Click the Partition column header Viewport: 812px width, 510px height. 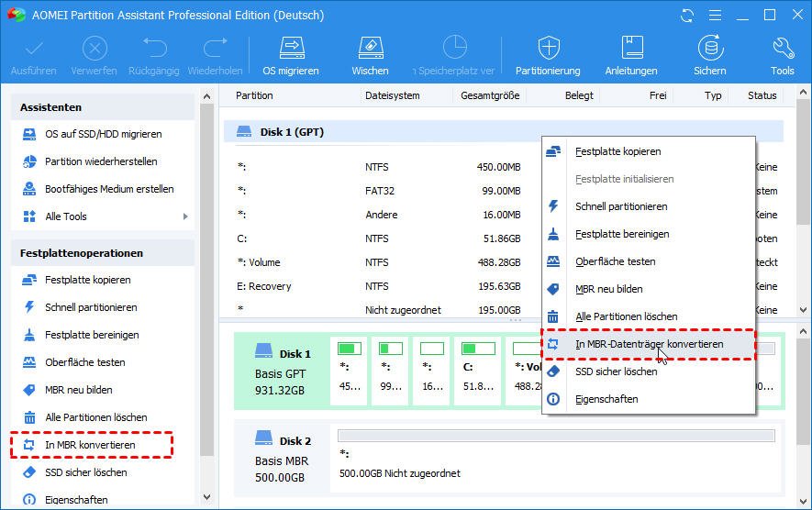pos(254,95)
